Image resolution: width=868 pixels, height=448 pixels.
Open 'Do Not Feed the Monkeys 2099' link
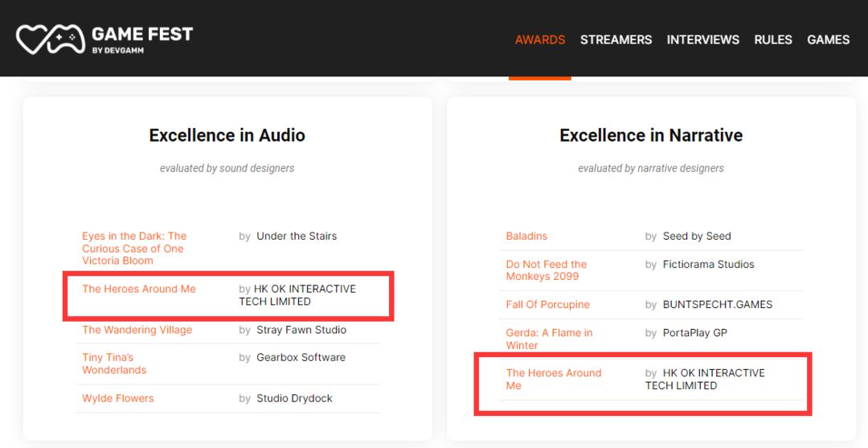pos(546,270)
